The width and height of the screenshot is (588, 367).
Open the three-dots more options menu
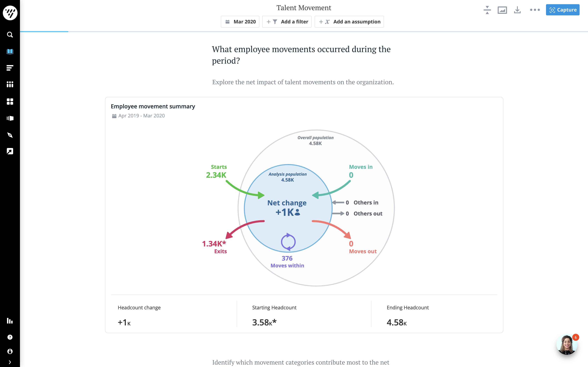[x=535, y=10]
